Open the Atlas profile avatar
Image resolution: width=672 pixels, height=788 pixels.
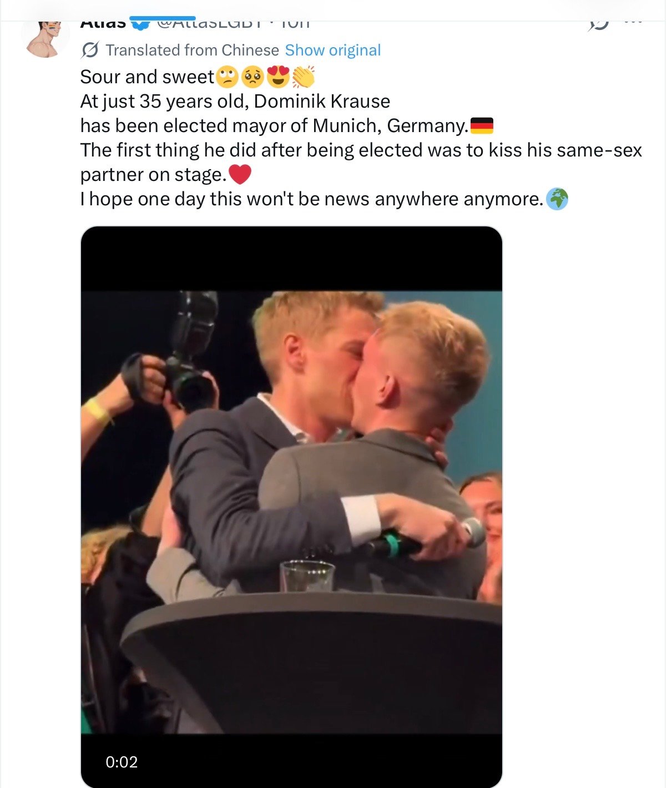coord(45,37)
